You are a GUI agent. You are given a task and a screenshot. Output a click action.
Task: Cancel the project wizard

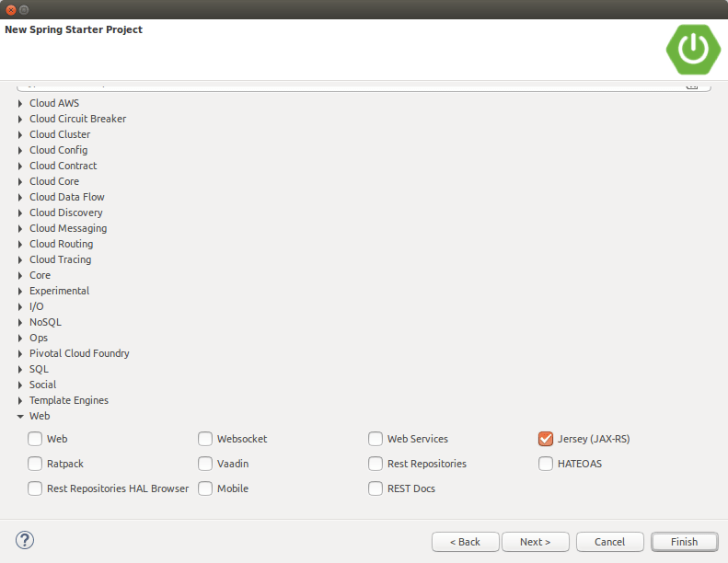point(609,542)
